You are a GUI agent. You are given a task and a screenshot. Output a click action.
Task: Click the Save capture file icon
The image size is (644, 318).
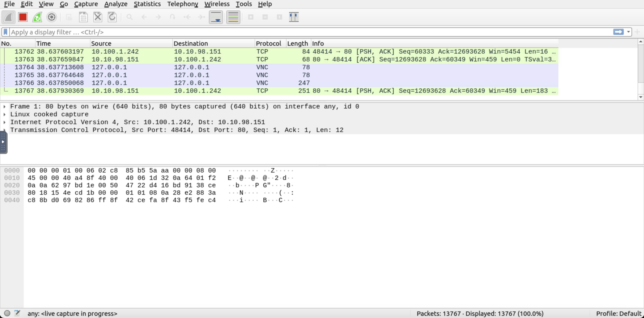coord(83,17)
